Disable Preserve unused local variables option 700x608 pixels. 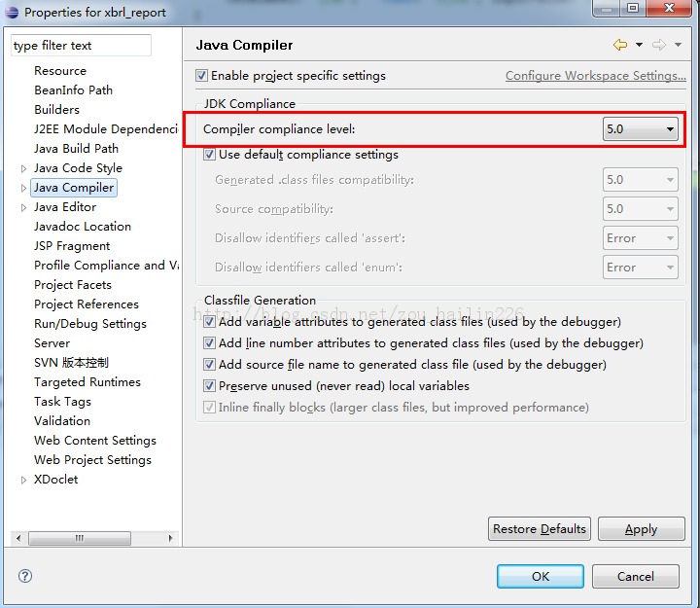click(x=210, y=386)
